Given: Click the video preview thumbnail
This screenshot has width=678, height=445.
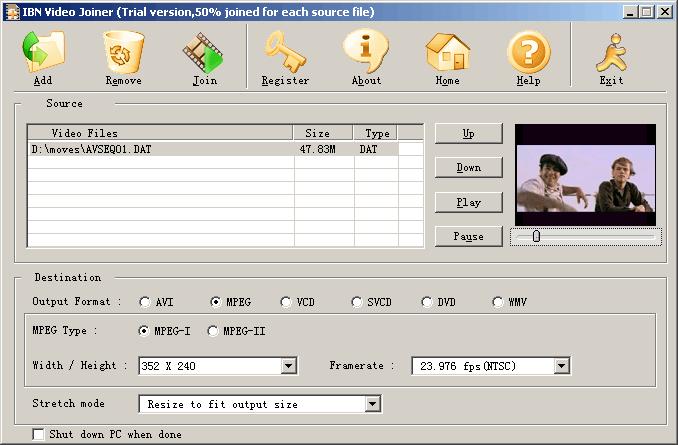Looking at the screenshot, I should pos(585,175).
